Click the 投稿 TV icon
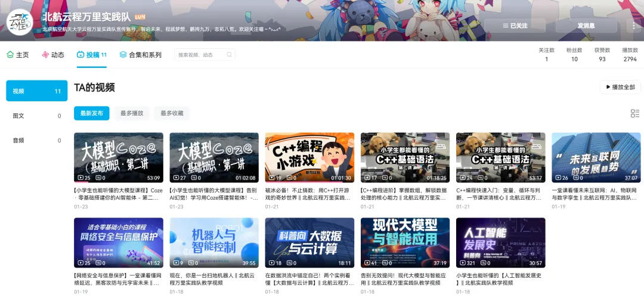The width and height of the screenshot is (644, 301). (x=80, y=55)
